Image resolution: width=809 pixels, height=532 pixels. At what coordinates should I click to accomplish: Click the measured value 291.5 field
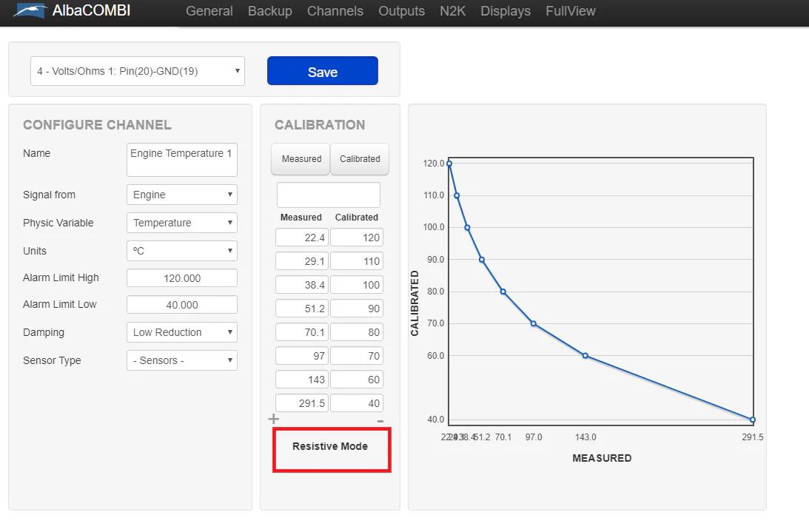point(302,403)
